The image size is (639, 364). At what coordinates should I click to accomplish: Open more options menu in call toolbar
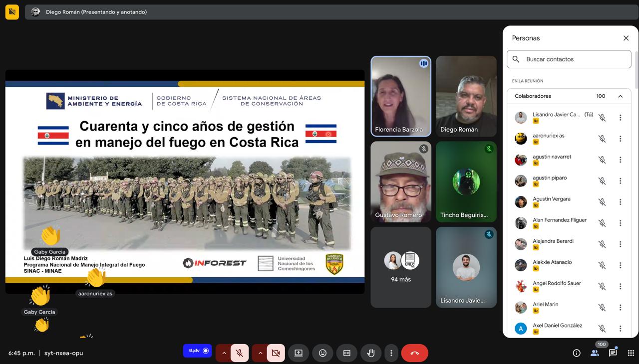click(391, 353)
